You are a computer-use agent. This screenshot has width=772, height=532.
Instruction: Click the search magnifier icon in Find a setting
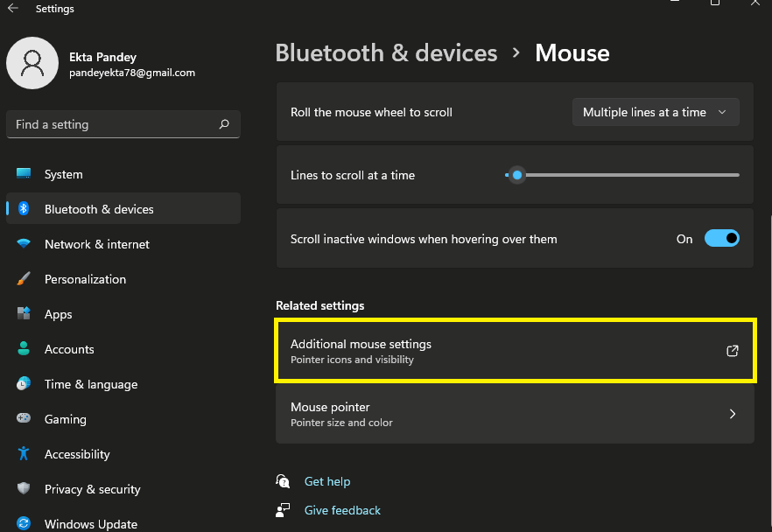pyautogui.click(x=224, y=124)
